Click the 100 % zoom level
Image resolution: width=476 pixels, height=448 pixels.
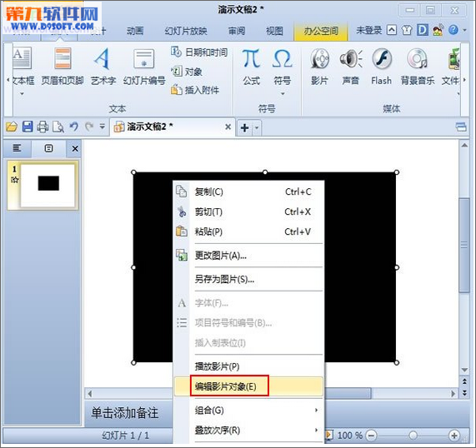[x=350, y=436]
